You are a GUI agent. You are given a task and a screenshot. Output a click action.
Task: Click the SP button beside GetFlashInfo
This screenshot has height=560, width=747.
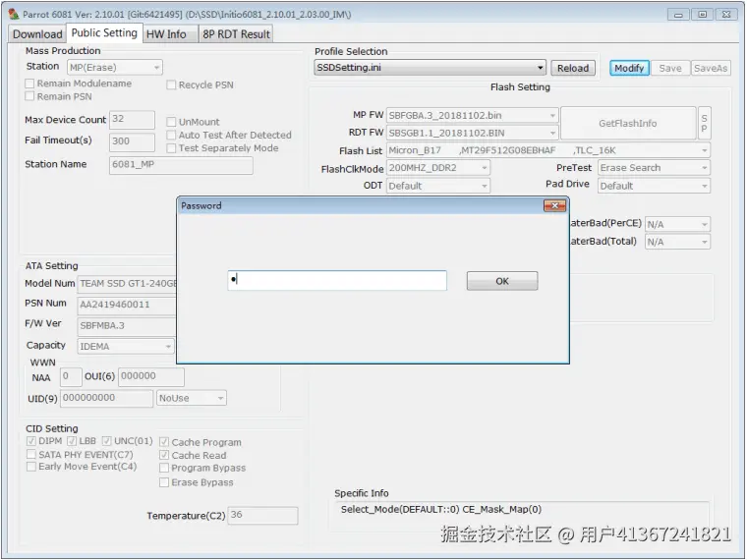pyautogui.click(x=704, y=124)
